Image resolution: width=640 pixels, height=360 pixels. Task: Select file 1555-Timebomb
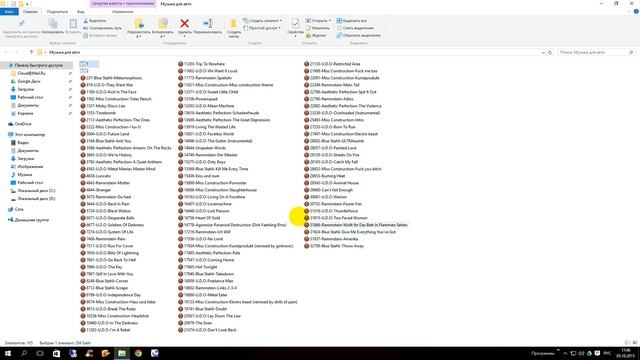[x=98, y=113]
